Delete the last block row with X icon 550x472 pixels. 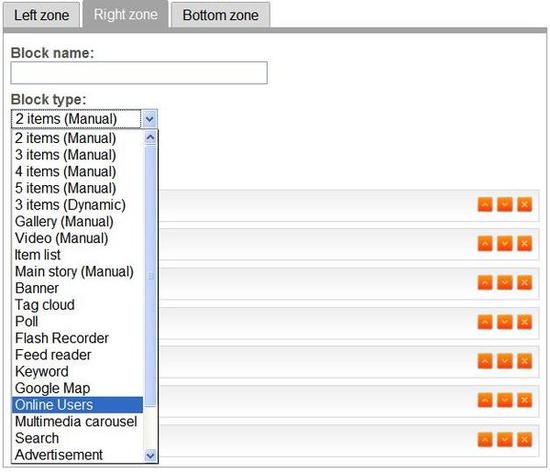[x=524, y=439]
